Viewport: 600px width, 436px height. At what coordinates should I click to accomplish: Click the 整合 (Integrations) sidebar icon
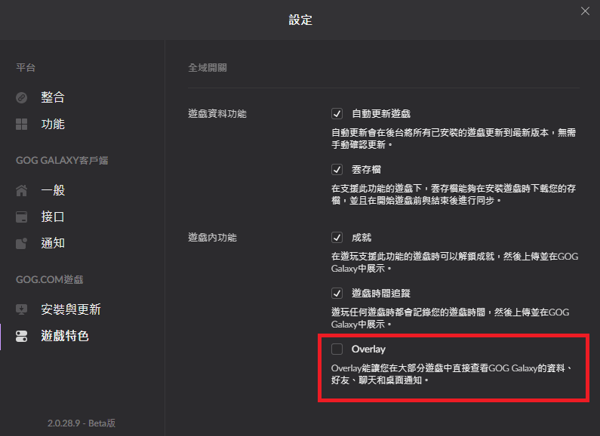tap(22, 98)
